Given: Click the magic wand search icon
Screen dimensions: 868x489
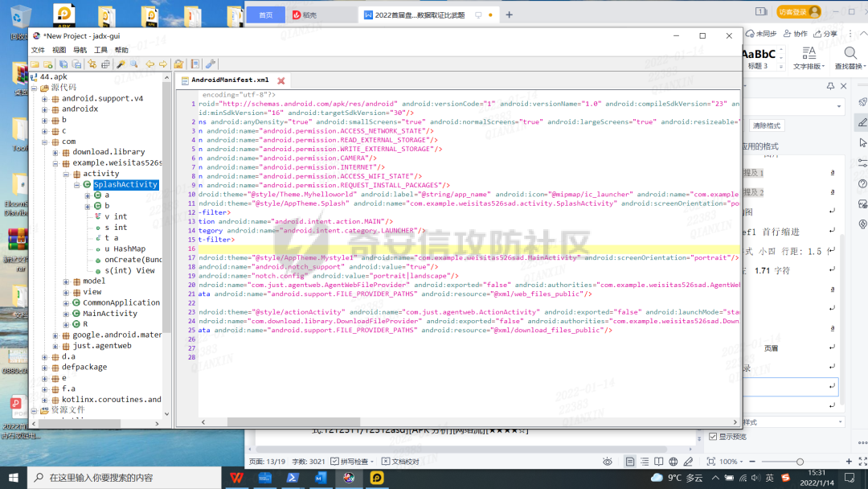Looking at the screenshot, I should click(121, 64).
